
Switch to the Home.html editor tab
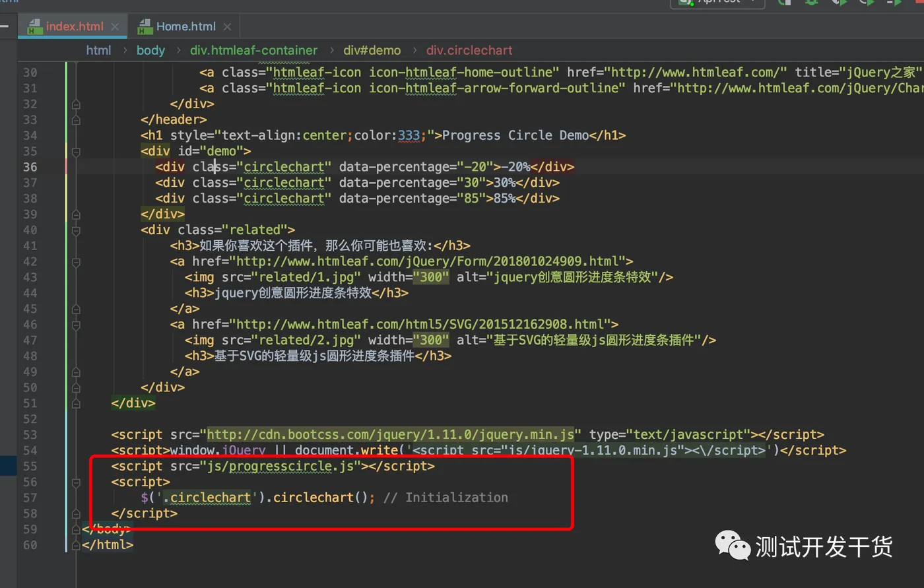[185, 26]
